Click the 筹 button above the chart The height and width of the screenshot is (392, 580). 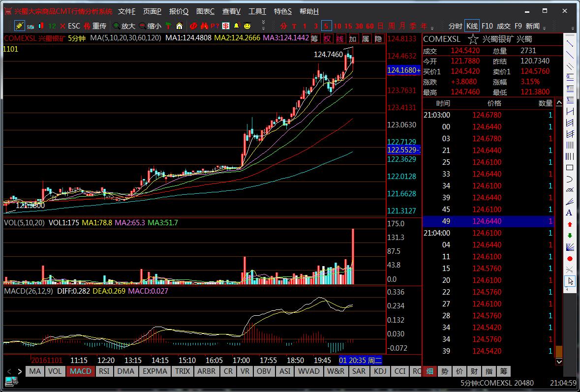tap(314, 38)
